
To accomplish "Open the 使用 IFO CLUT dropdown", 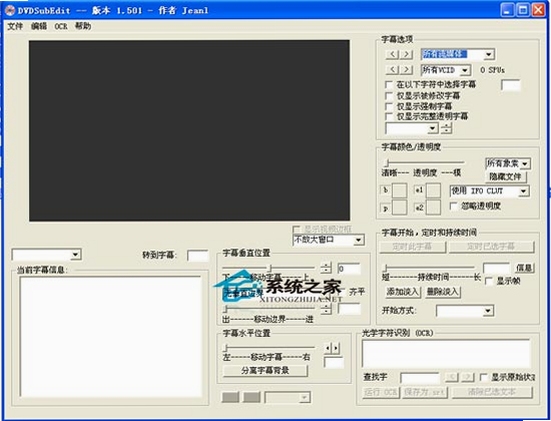I will [490, 191].
